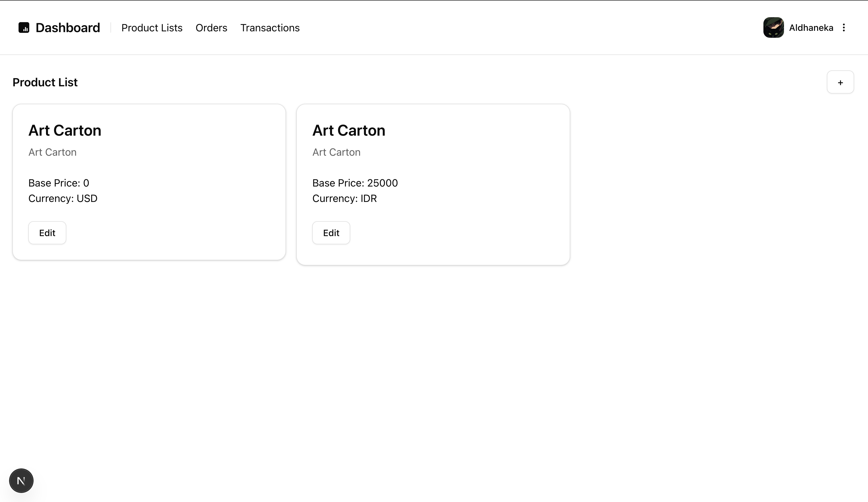Click the Dashboard bar-chart logo icon
868x502 pixels.
click(24, 27)
